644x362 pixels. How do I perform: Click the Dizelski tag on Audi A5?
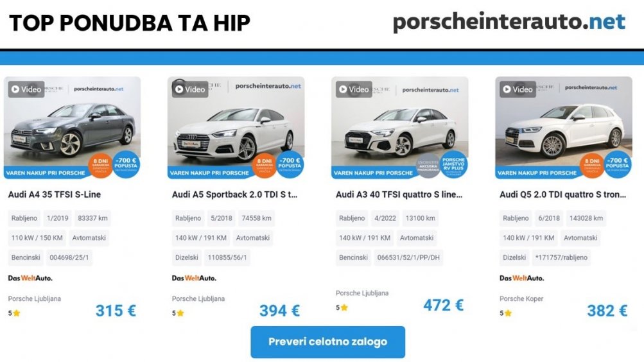point(186,257)
